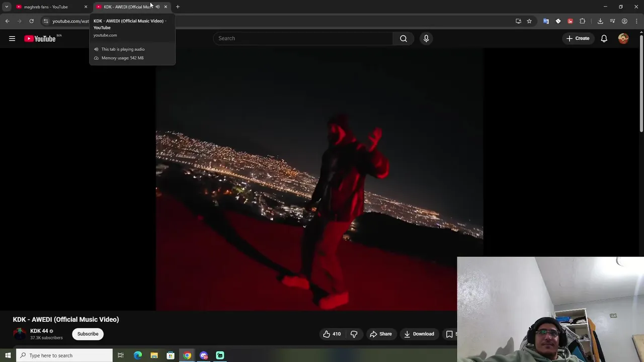Viewport: 644px width, 362px height.
Task: Click the install app icon in address bar
Action: tap(518, 21)
